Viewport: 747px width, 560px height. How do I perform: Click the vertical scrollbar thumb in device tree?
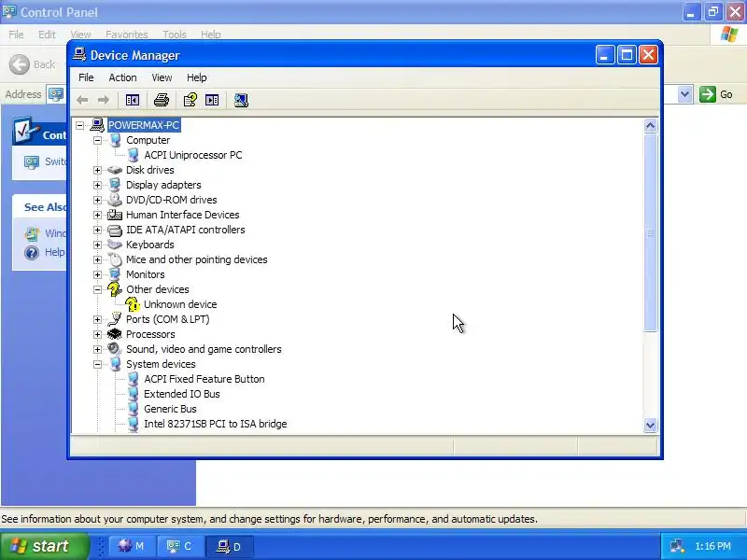tap(650, 232)
